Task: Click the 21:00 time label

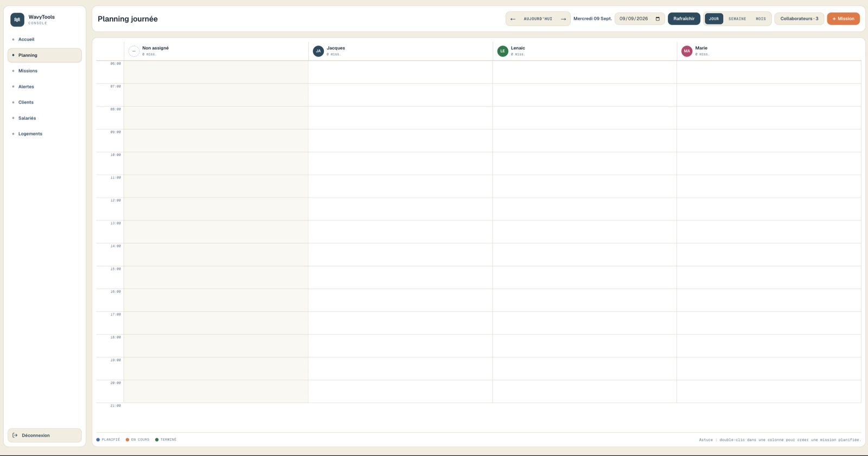Action: click(x=116, y=406)
